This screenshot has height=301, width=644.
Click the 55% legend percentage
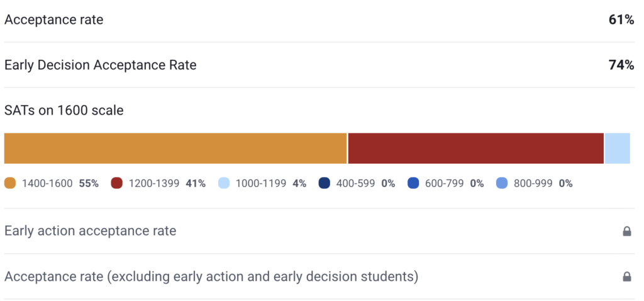[89, 184]
